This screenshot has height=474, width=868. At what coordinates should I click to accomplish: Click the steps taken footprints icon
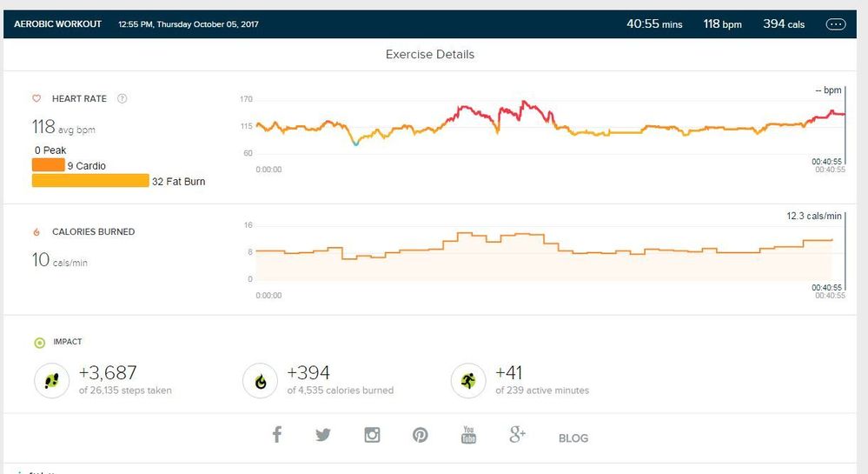pyautogui.click(x=51, y=380)
